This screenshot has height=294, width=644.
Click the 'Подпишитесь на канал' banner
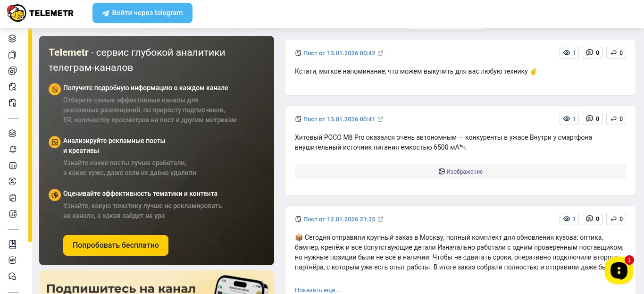coord(157,282)
